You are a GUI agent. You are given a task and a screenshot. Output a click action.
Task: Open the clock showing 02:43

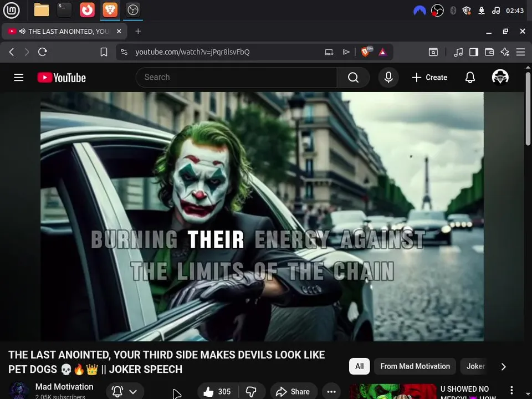(515, 11)
